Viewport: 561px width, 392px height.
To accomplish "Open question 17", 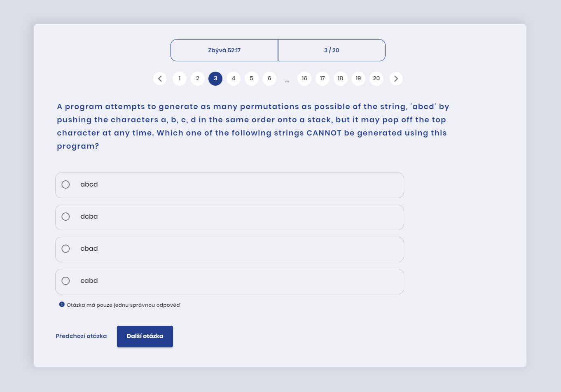I will click(x=323, y=79).
